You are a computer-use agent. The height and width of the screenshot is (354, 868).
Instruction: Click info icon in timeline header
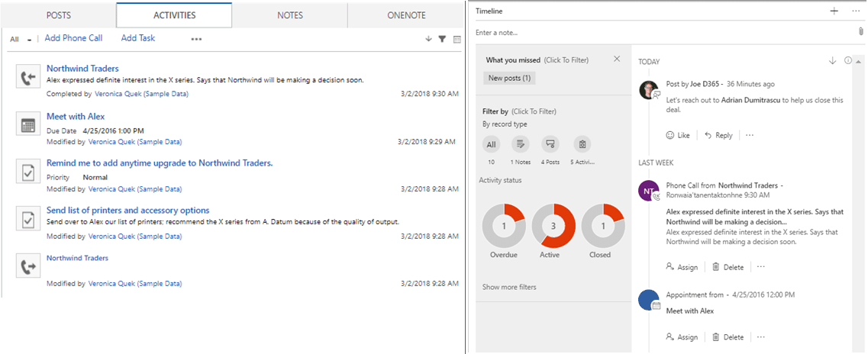(848, 61)
